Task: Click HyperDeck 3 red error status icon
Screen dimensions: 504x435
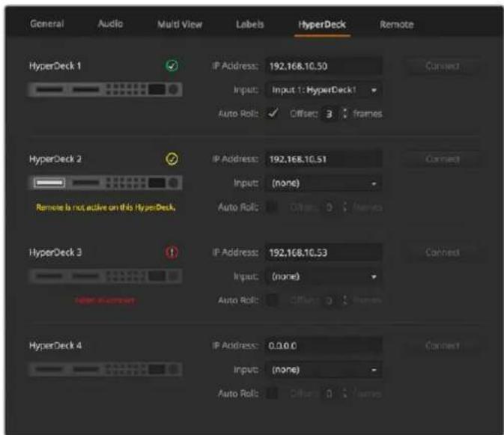Action: pyautogui.click(x=171, y=252)
